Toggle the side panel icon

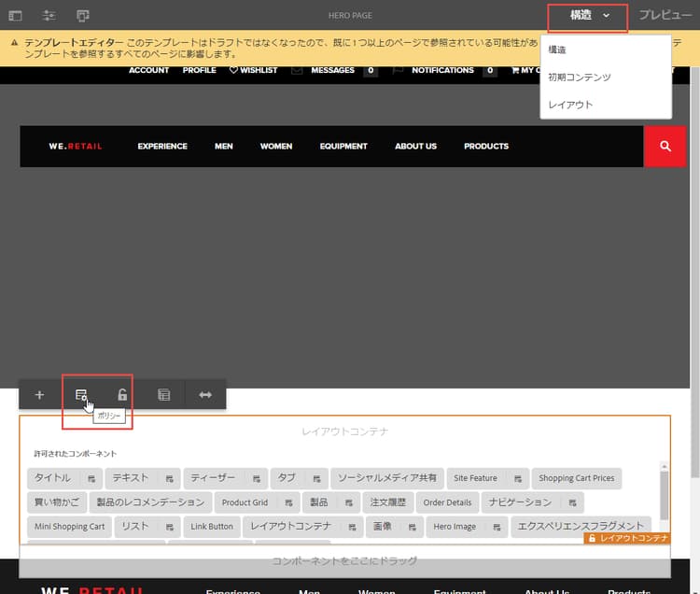[15, 16]
